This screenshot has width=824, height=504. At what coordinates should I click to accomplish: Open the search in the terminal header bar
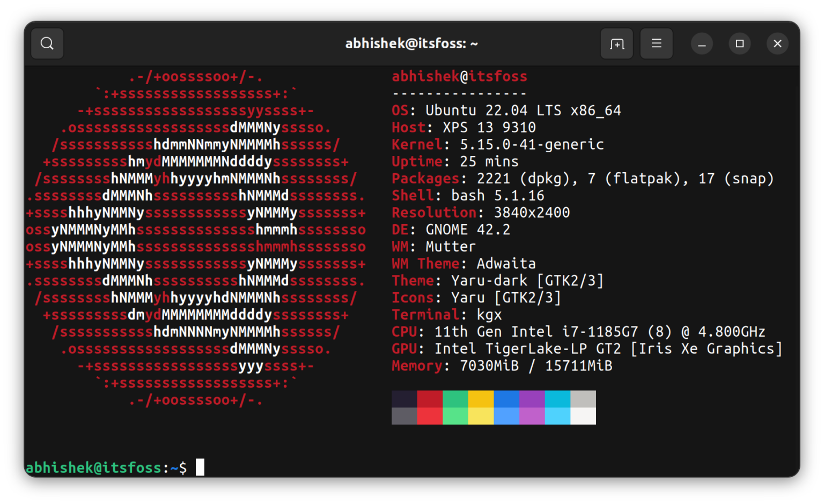(47, 43)
